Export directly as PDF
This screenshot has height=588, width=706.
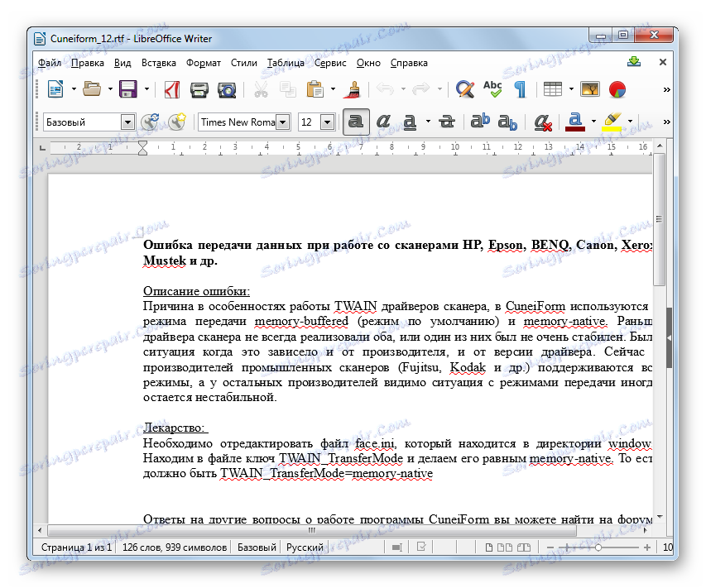click(x=171, y=89)
